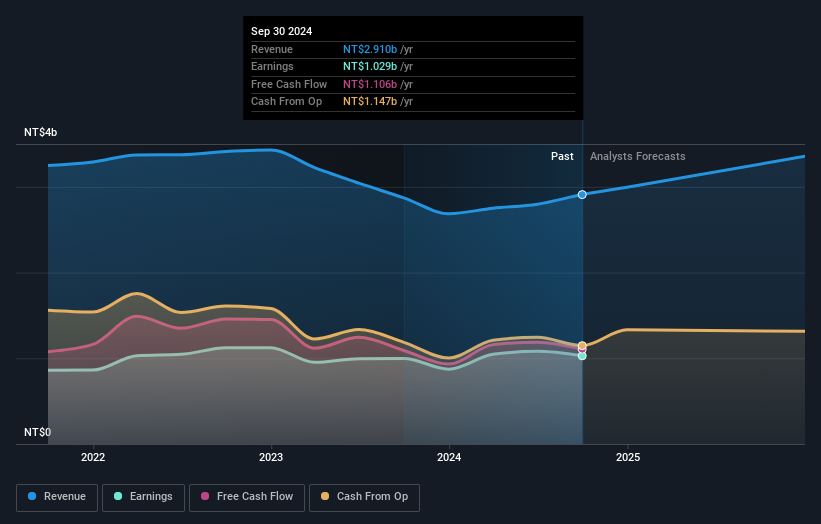The image size is (821, 524).
Task: Click the NT$1.147b cash from op value
Action: click(x=370, y=102)
